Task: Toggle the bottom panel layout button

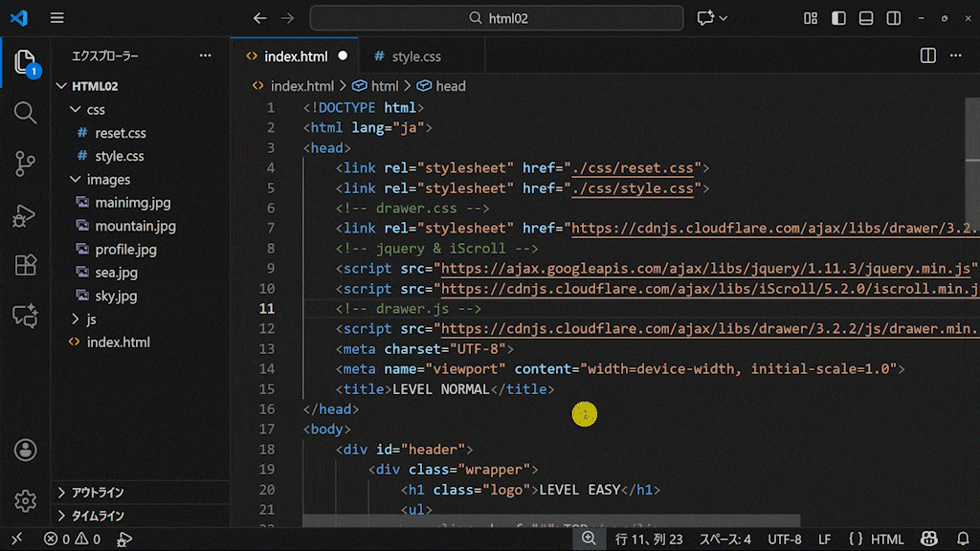Action: [866, 18]
